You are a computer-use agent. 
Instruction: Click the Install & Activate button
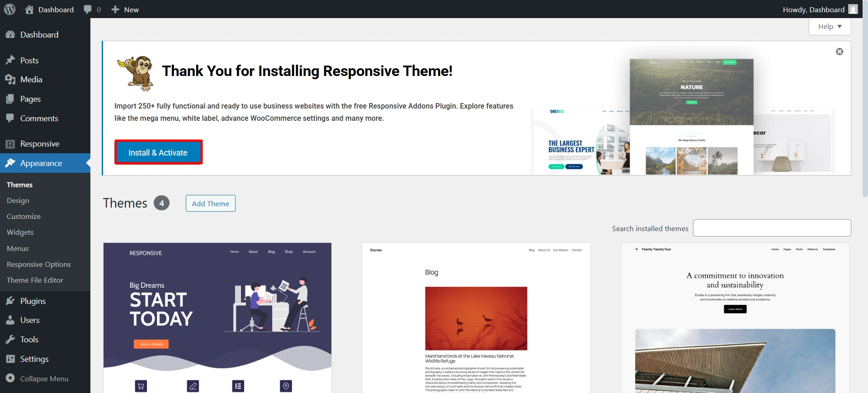[x=158, y=152]
